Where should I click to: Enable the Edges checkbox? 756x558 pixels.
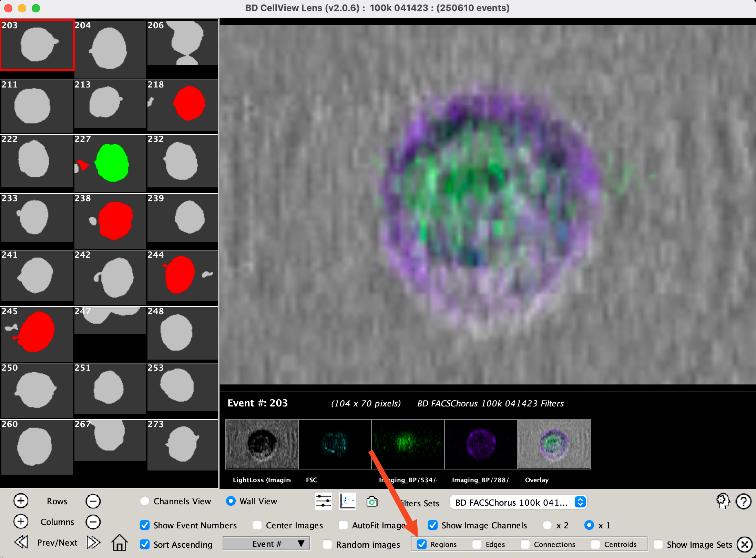(477, 544)
